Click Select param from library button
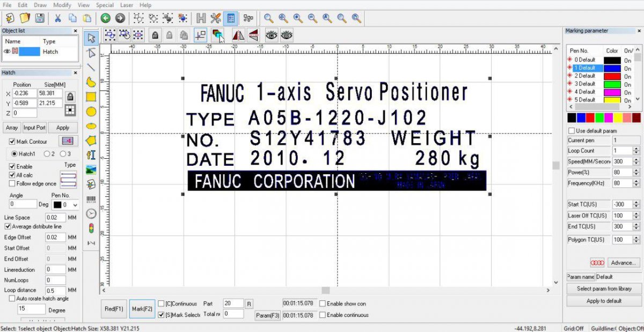 coord(604,289)
